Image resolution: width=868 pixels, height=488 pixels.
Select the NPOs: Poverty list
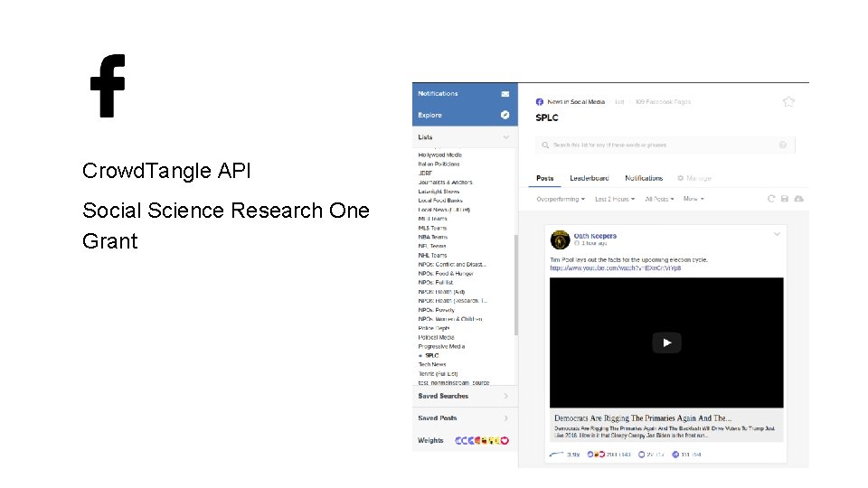click(x=436, y=310)
